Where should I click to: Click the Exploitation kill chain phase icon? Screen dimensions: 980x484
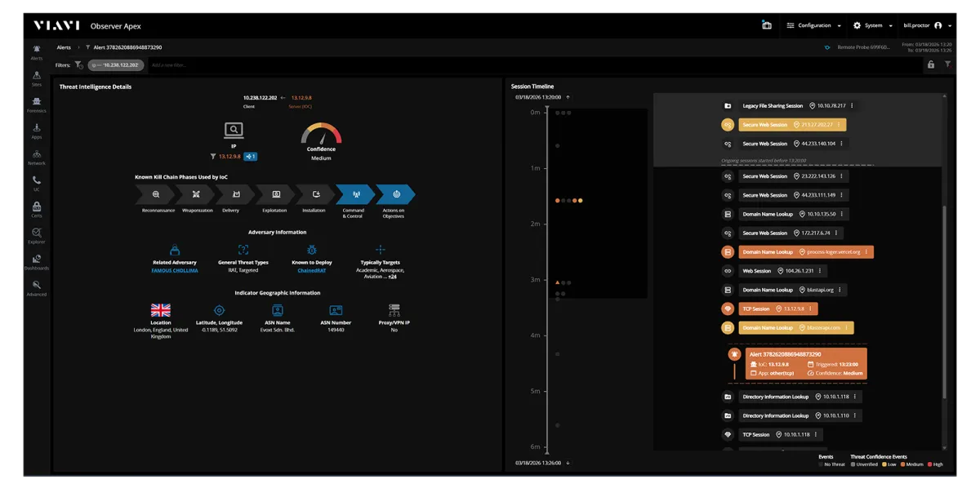276,194
